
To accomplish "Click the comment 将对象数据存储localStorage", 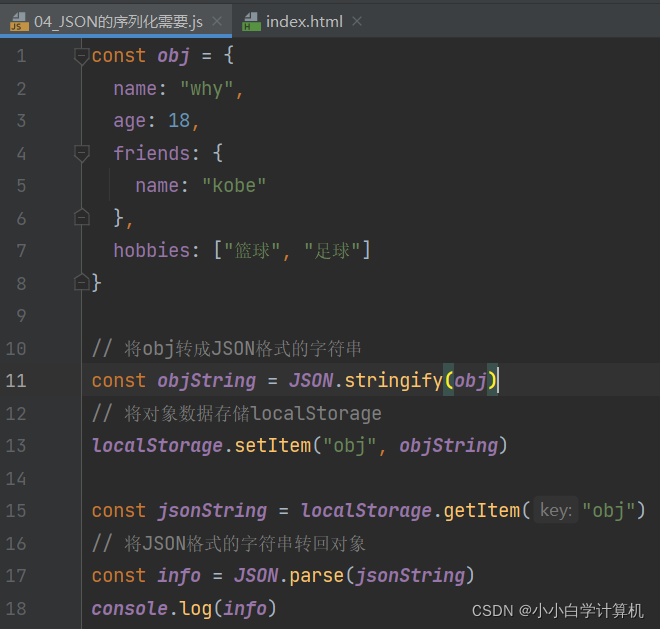I will tap(237, 413).
